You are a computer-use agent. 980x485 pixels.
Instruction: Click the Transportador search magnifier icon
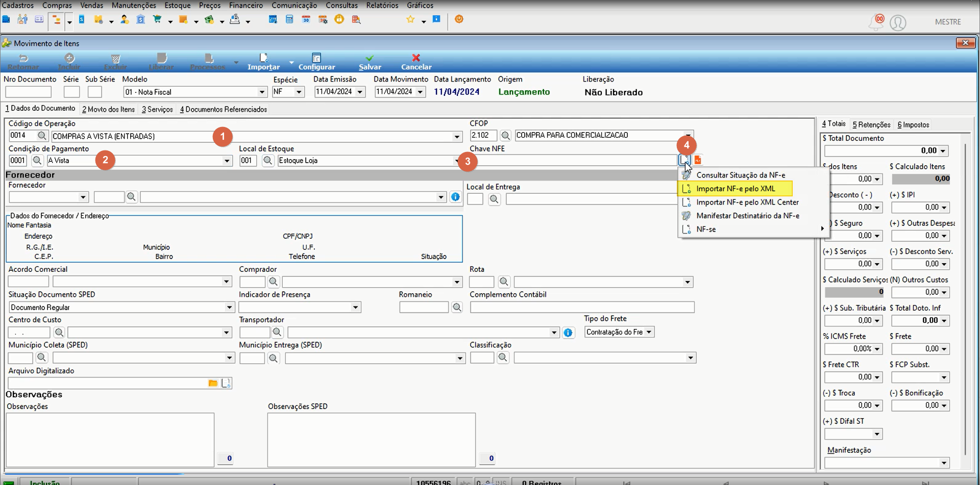pos(277,333)
